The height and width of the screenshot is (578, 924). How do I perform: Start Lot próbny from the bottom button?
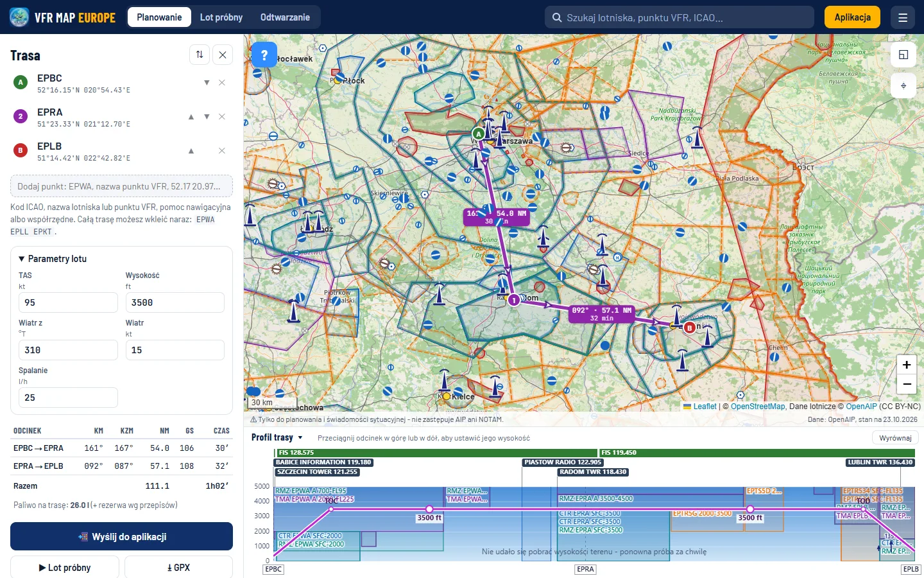click(x=65, y=568)
